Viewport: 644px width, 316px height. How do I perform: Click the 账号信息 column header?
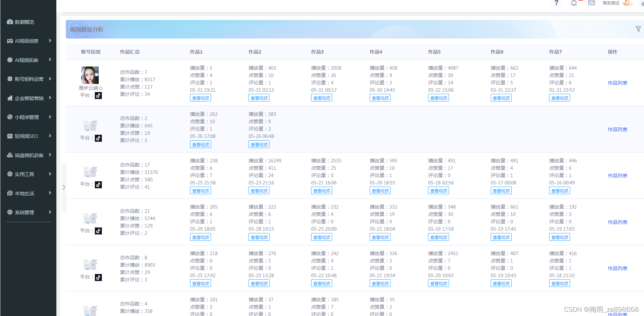point(91,52)
